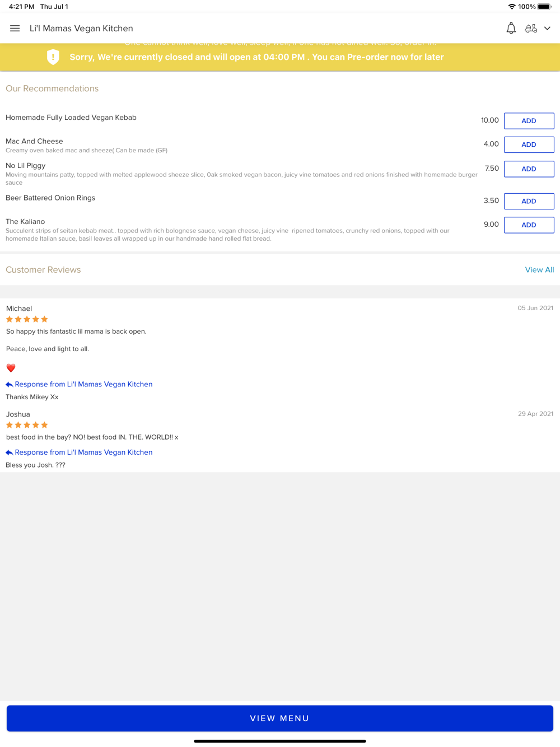Select the delivery scooter icon

click(531, 29)
